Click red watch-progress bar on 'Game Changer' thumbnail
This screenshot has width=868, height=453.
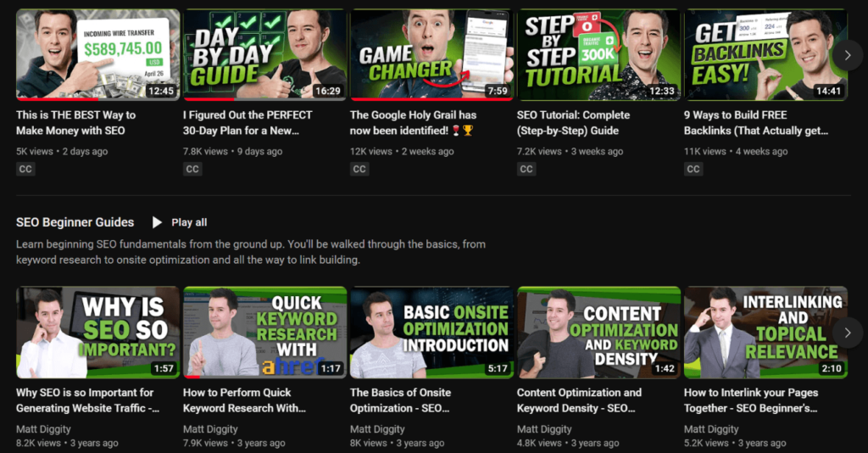click(x=431, y=99)
